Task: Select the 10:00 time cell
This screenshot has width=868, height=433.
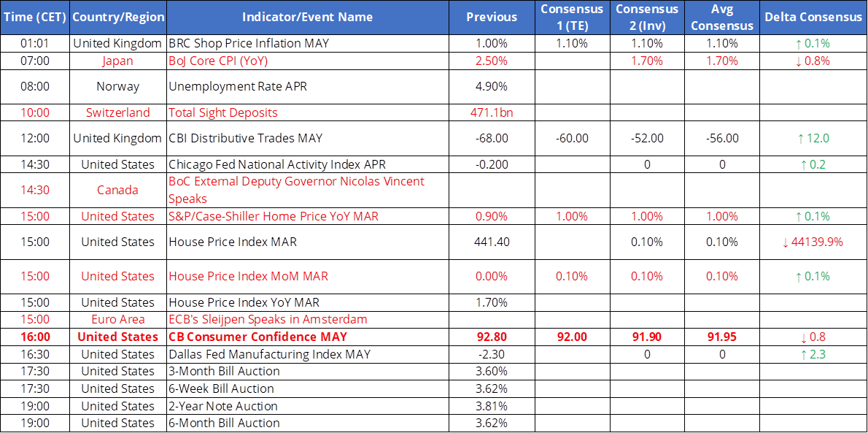Action: tap(36, 112)
